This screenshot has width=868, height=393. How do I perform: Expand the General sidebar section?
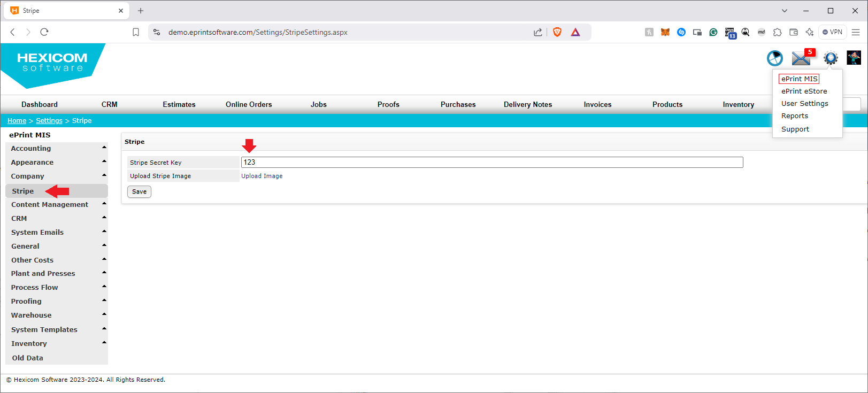(57, 246)
